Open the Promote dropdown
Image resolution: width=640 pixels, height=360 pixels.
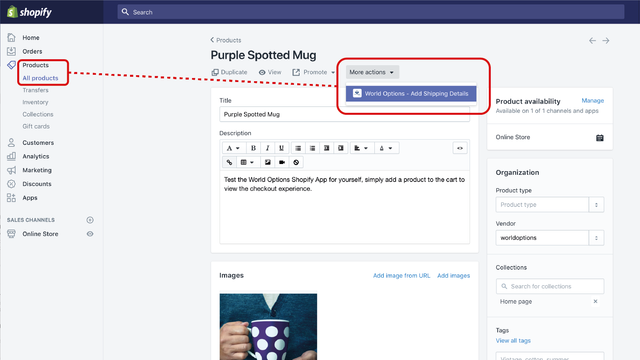[313, 72]
